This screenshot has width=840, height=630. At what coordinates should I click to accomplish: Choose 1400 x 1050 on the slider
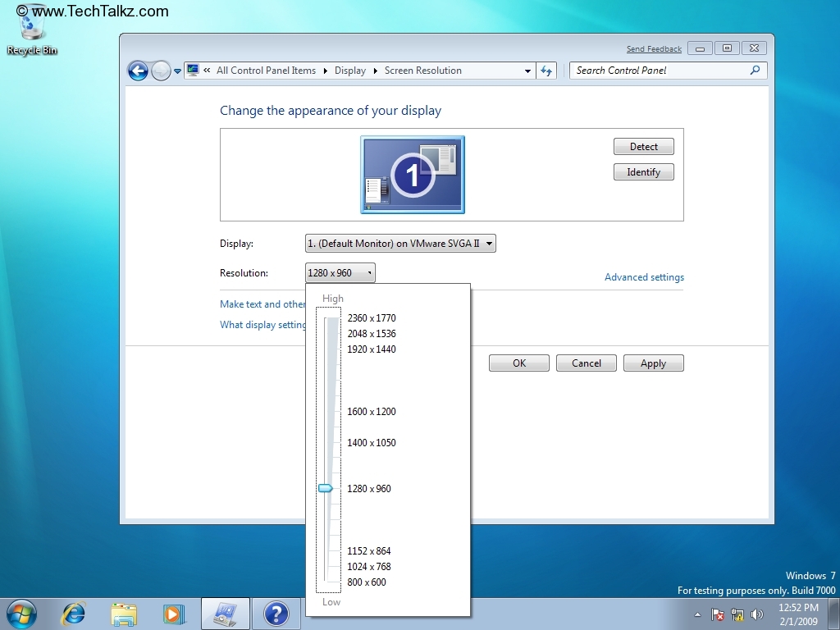point(372,442)
